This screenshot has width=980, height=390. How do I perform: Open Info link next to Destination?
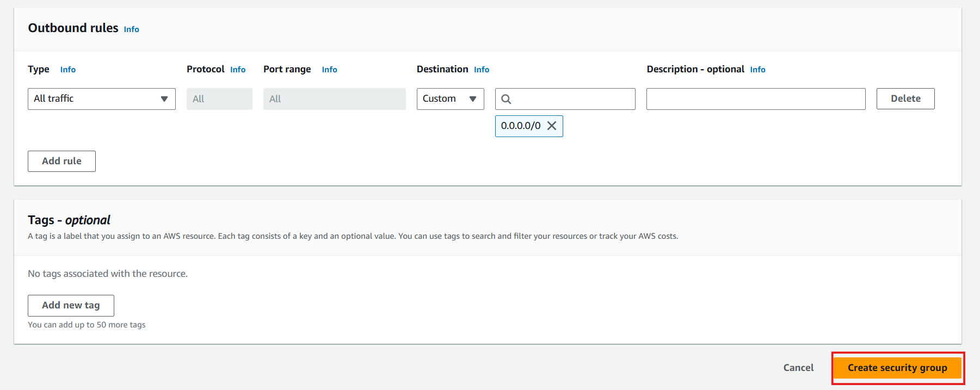pos(482,70)
